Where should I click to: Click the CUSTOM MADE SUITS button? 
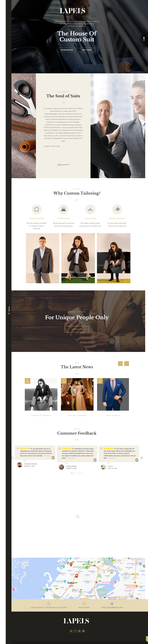point(67,50)
